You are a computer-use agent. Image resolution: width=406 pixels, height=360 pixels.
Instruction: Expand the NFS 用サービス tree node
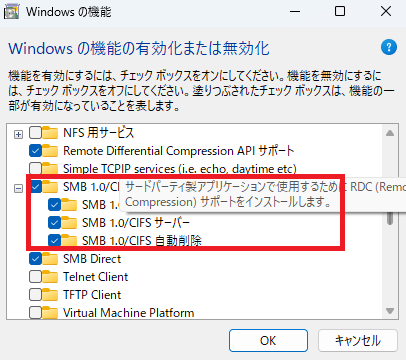point(18,134)
